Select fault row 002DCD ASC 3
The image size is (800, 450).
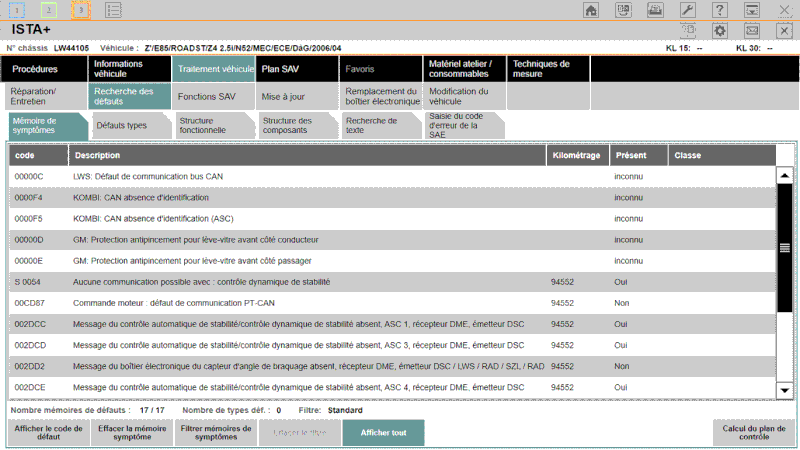[x=392, y=345]
